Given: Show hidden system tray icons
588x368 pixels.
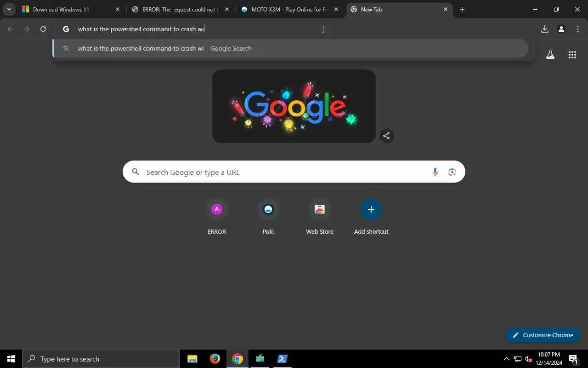Looking at the screenshot, I should click(506, 359).
